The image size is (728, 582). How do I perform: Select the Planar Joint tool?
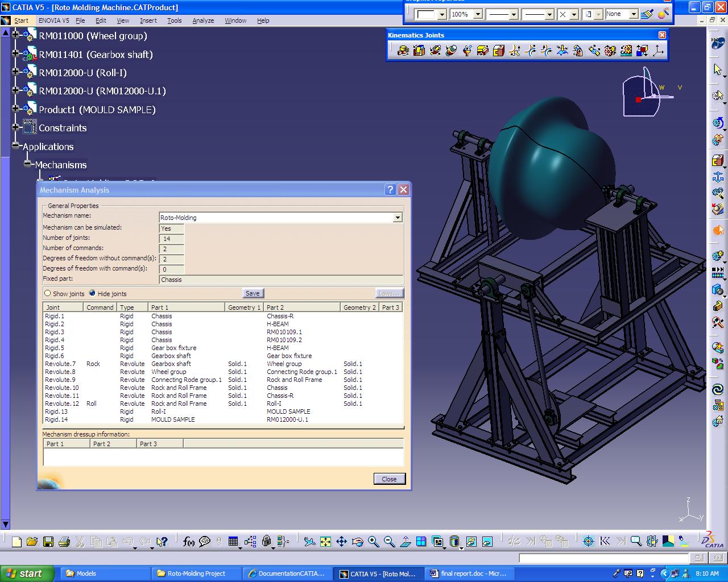tap(483, 51)
